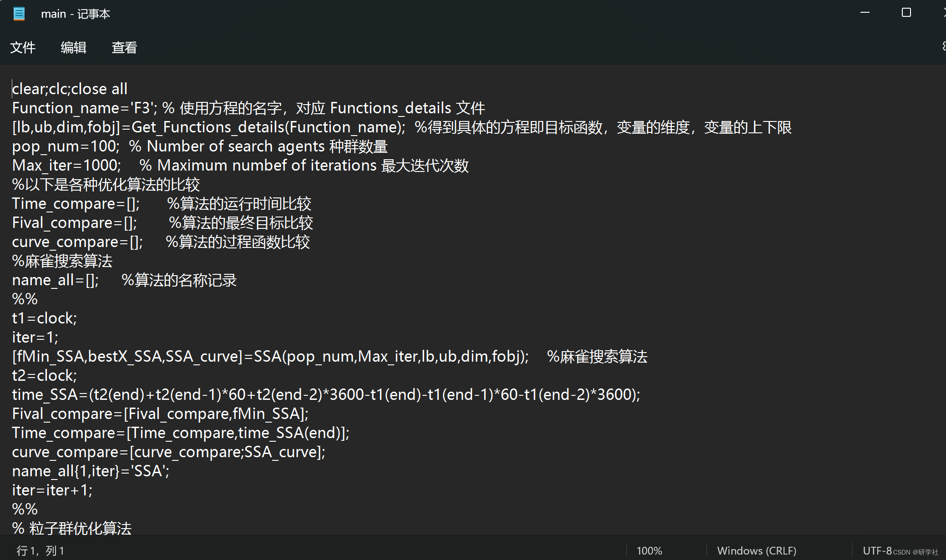Place cursor on the t1=clock; line
Image resolution: width=946 pixels, height=560 pixels.
click(x=45, y=318)
